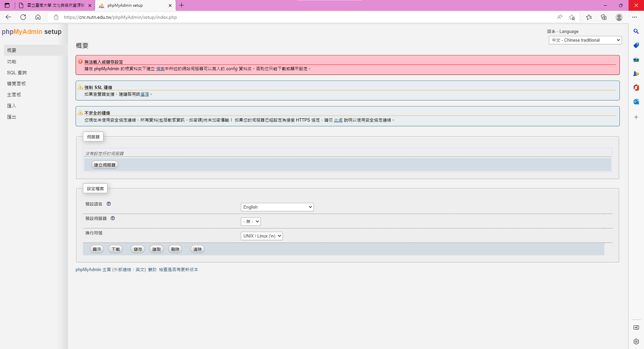Click the 強制 SSL 連線 warning title
Image resolution: width=644 pixels, height=349 pixels.
pyautogui.click(x=98, y=88)
